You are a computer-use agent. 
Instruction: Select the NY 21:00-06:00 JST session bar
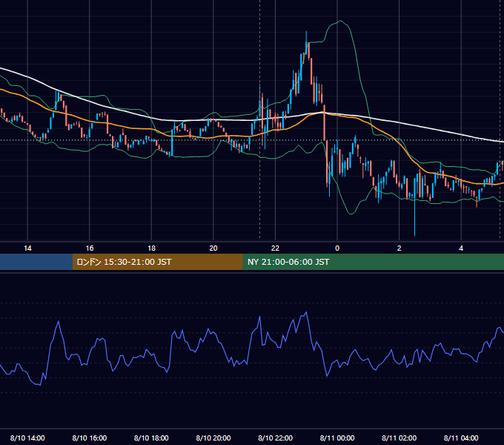[373, 262]
